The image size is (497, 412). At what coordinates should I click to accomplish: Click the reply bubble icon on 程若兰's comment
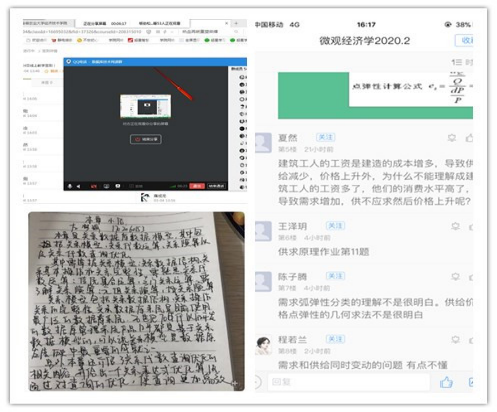coord(455,340)
